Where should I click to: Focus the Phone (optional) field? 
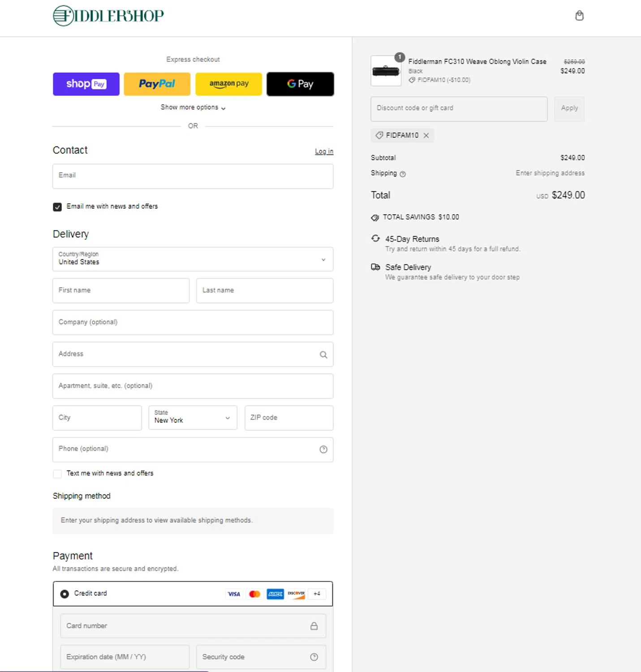[193, 450]
